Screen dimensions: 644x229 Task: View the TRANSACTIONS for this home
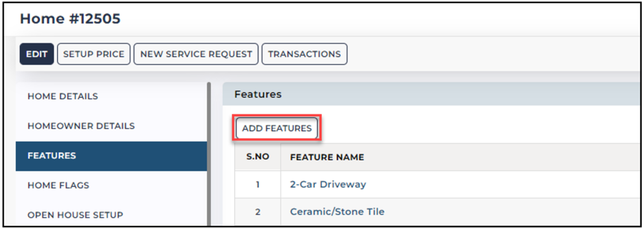(304, 54)
